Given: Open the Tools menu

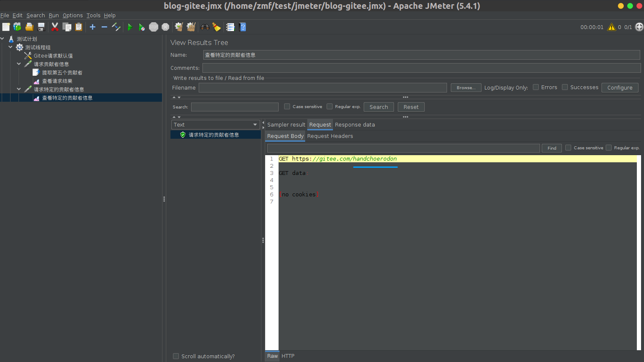Looking at the screenshot, I should point(93,15).
